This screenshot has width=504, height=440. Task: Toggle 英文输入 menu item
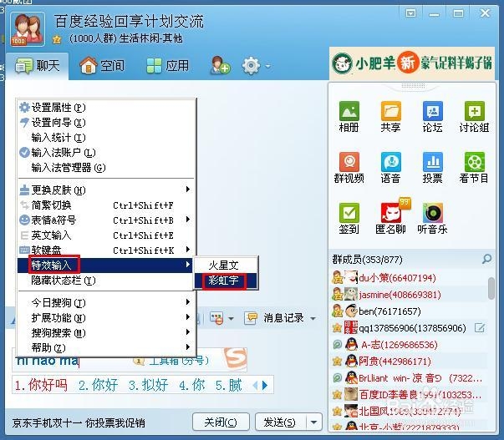coord(106,235)
